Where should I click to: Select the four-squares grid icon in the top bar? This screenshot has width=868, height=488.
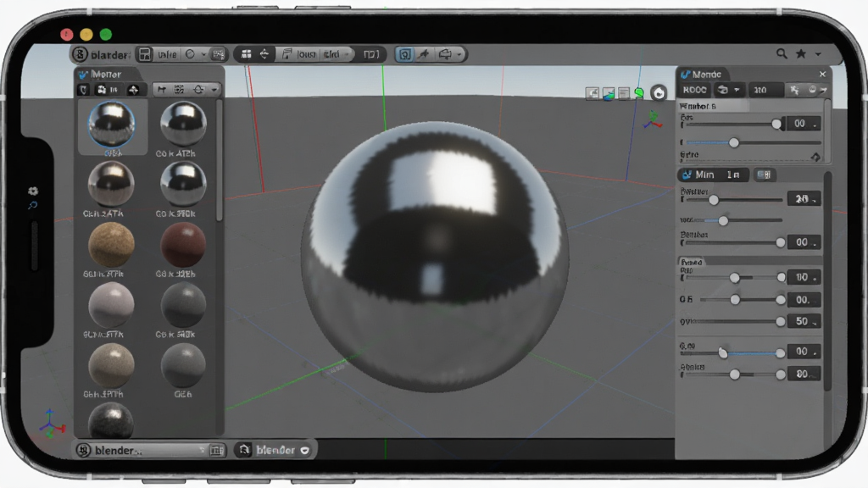tap(247, 54)
